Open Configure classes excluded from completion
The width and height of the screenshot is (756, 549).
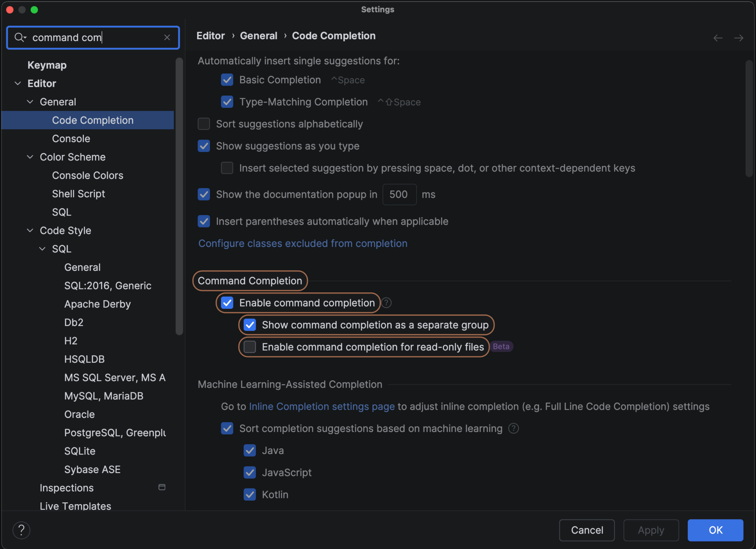pyautogui.click(x=302, y=243)
